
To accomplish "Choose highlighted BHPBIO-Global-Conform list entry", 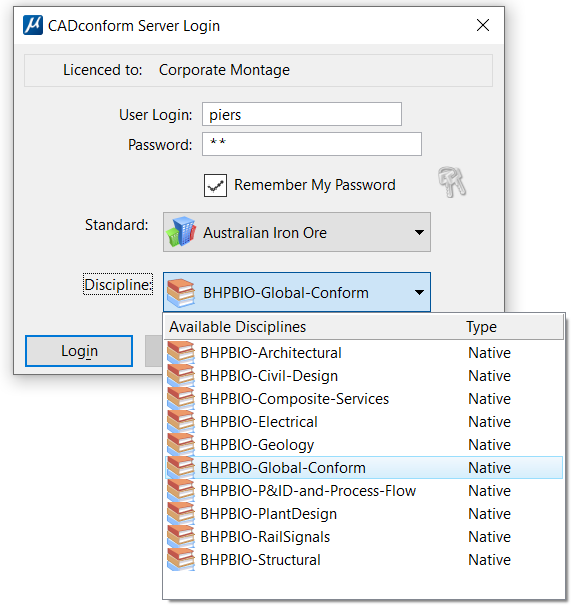I will (x=364, y=468).
